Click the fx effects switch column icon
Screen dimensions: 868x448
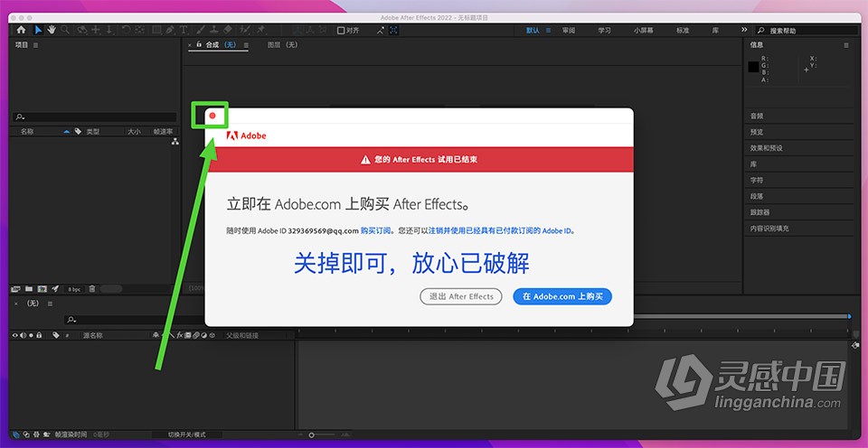[x=180, y=335]
